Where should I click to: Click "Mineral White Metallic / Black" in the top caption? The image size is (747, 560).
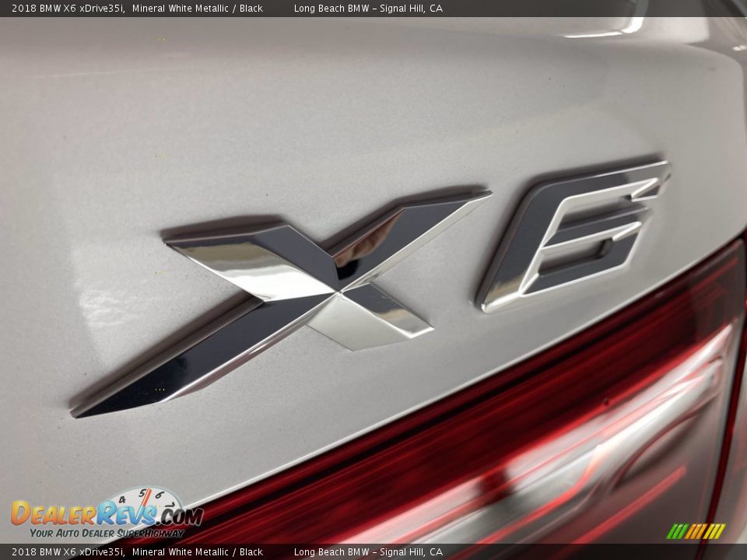pos(197,8)
